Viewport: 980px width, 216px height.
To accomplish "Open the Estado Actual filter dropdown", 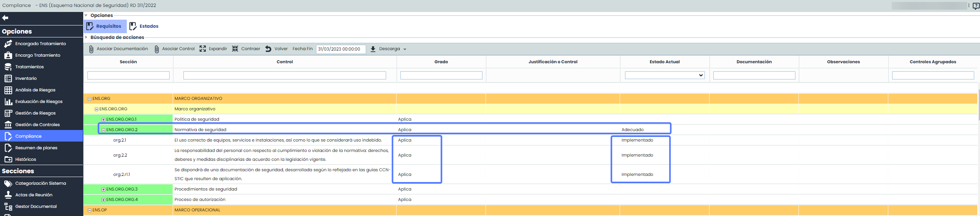I will (664, 75).
